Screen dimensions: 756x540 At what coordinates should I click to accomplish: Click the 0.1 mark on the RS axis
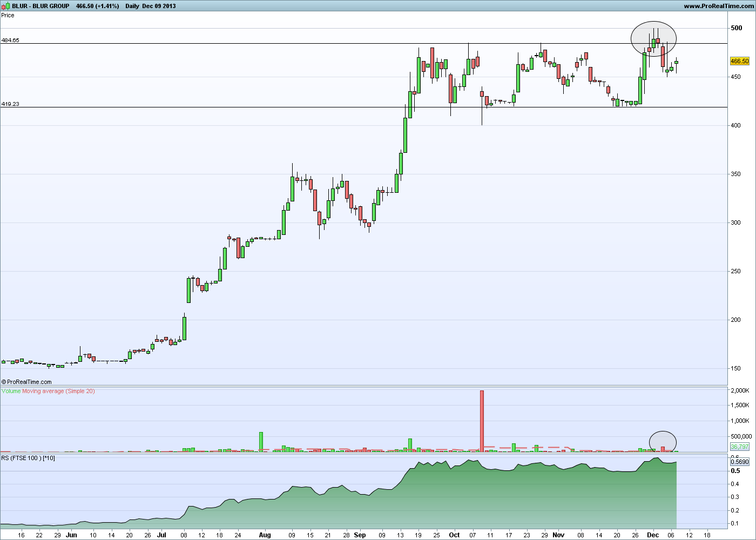point(735,523)
